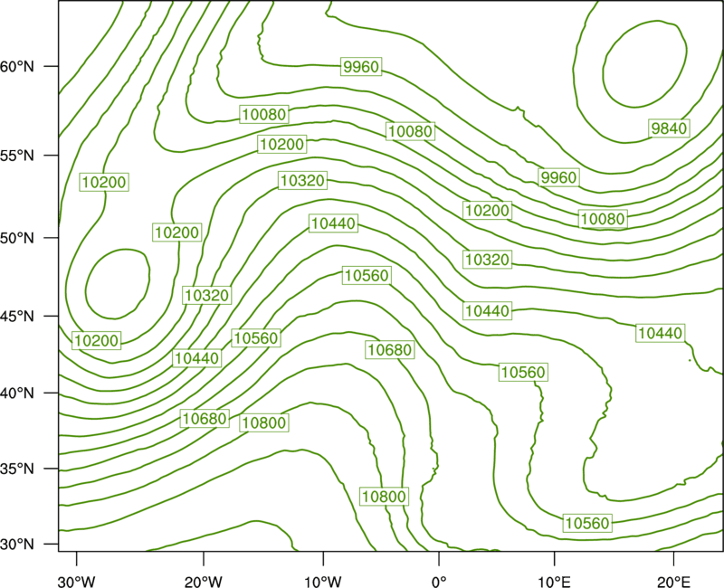Select the 10080 label near 15°E

tap(603, 218)
